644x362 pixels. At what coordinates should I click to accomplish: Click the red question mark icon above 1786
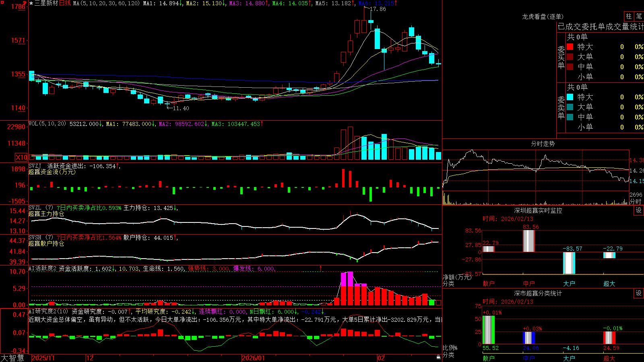[25, 3]
